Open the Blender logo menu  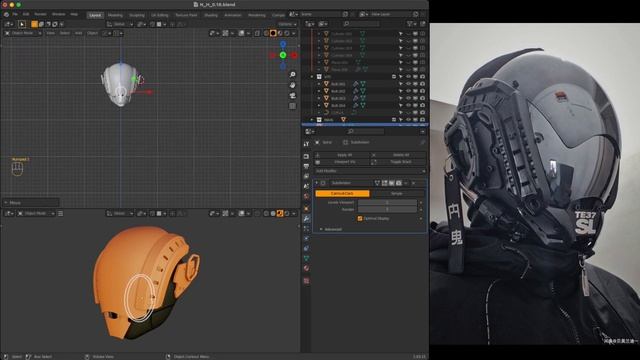coord(6,14)
